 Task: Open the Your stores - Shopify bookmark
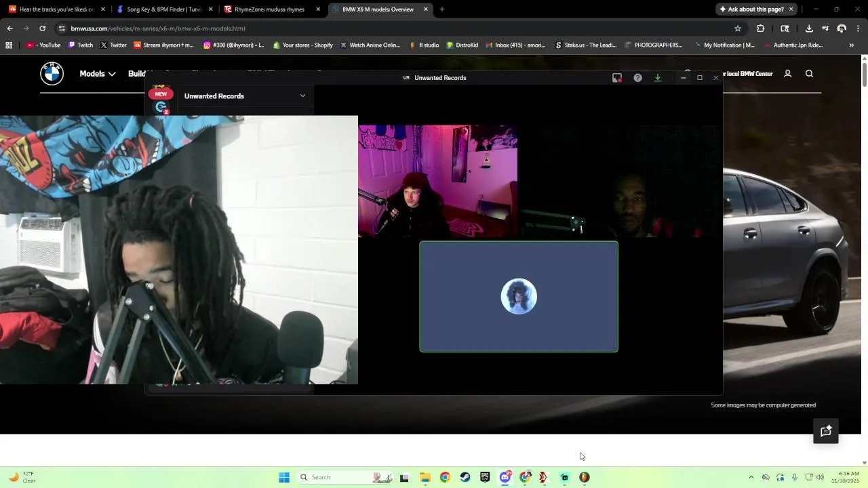point(303,45)
